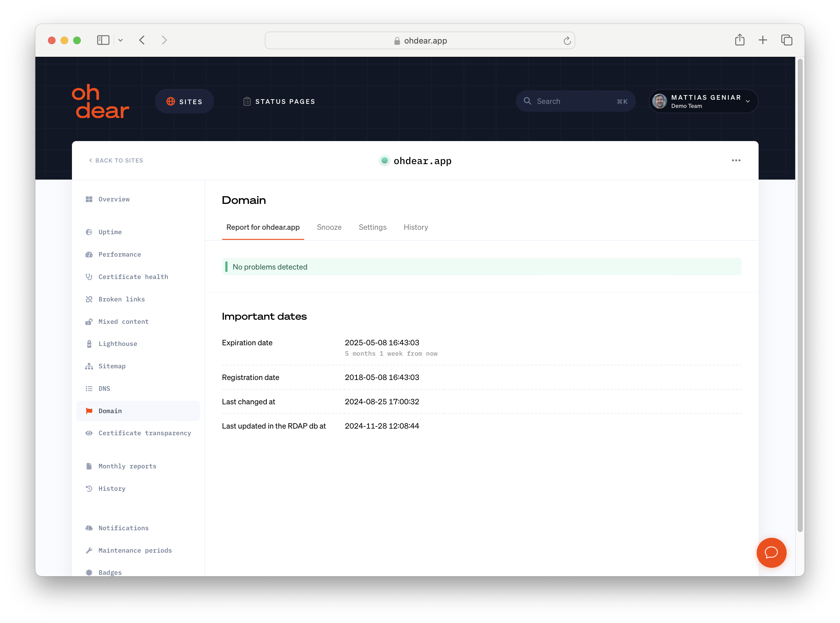Click the Safari share icon
Screen dimensions: 840x623
point(739,40)
